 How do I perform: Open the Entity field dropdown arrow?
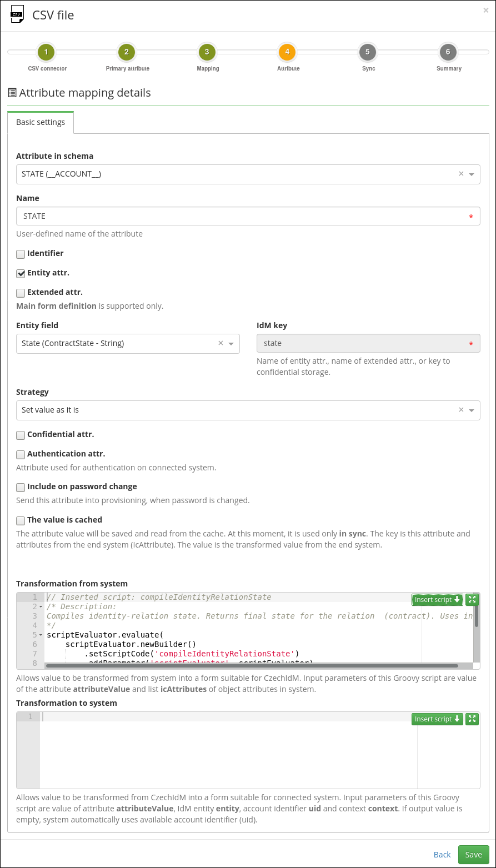[231, 344]
